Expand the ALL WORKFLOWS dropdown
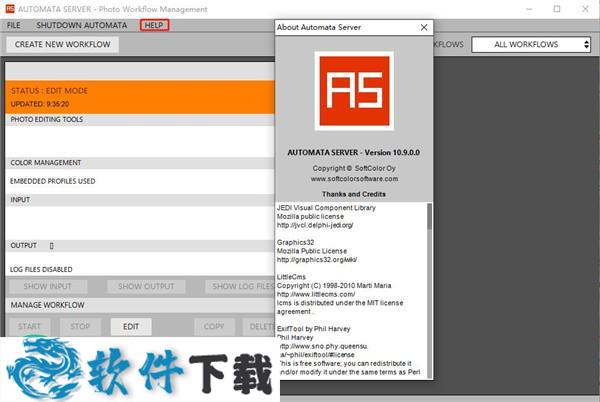 pos(531,44)
